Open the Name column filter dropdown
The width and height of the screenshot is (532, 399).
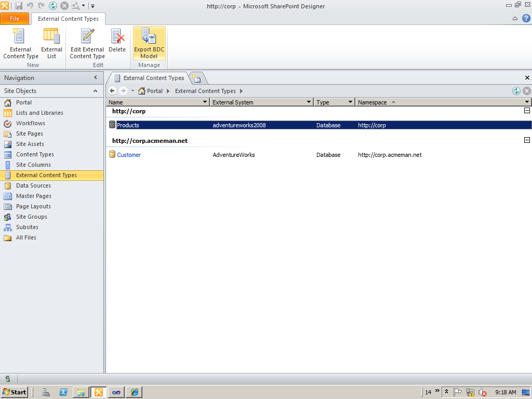(205, 102)
